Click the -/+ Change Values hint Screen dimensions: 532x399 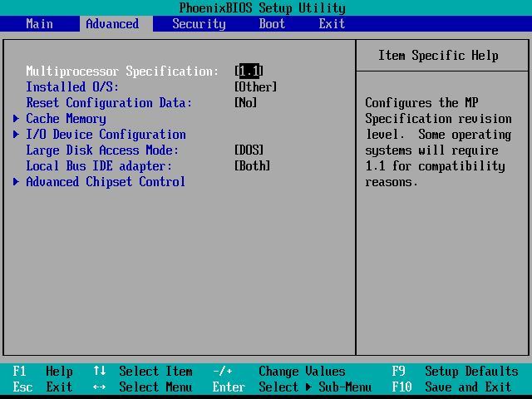point(279,372)
